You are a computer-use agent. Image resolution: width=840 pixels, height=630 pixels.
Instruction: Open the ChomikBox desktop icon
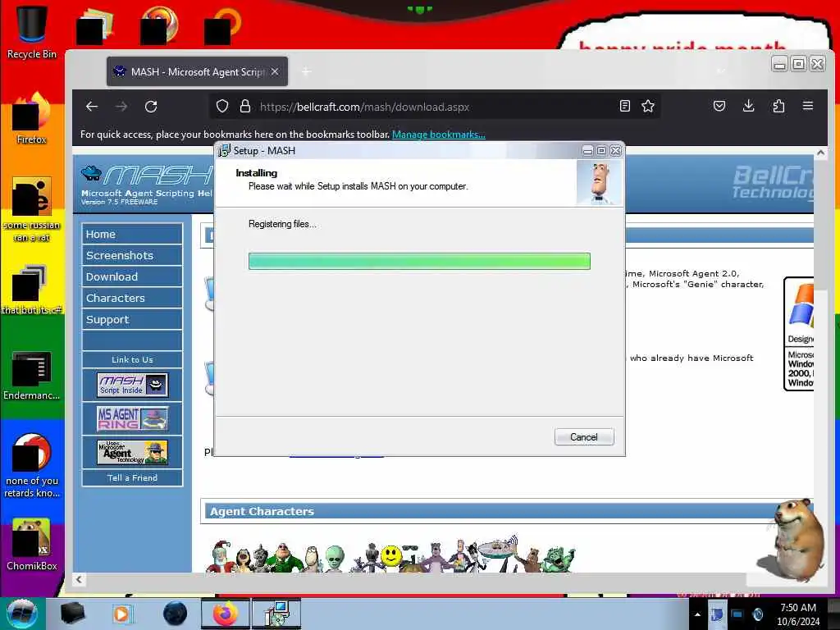pyautogui.click(x=32, y=545)
